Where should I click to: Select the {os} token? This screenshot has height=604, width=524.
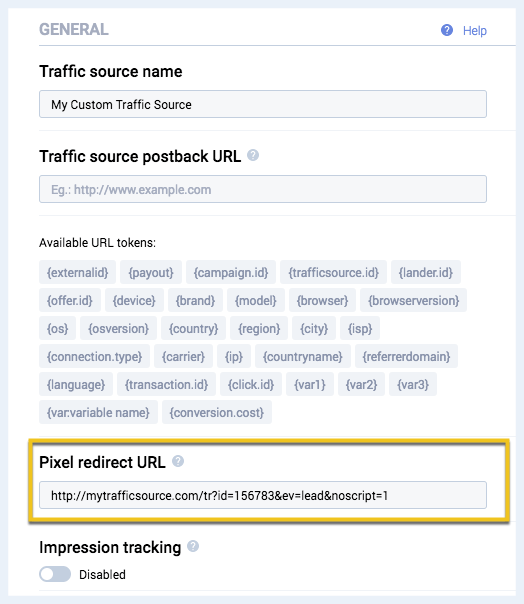pyautogui.click(x=57, y=328)
